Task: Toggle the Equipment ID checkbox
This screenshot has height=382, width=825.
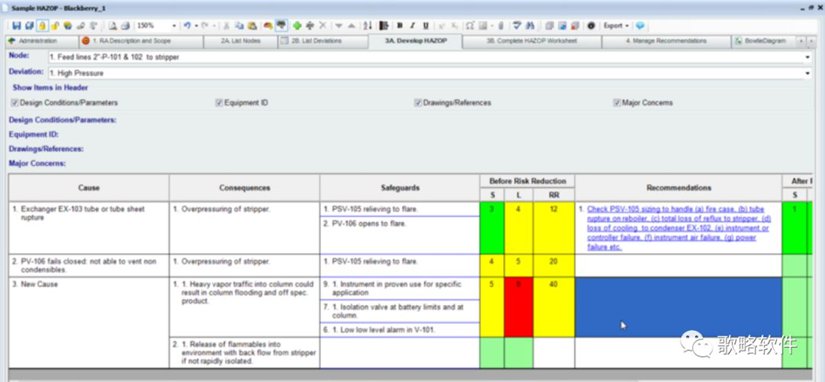Action: pyautogui.click(x=219, y=103)
